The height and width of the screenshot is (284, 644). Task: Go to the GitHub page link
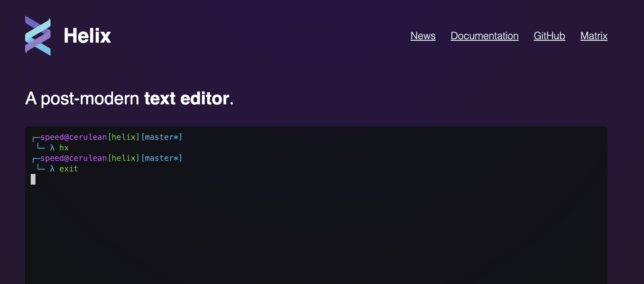[x=549, y=36]
